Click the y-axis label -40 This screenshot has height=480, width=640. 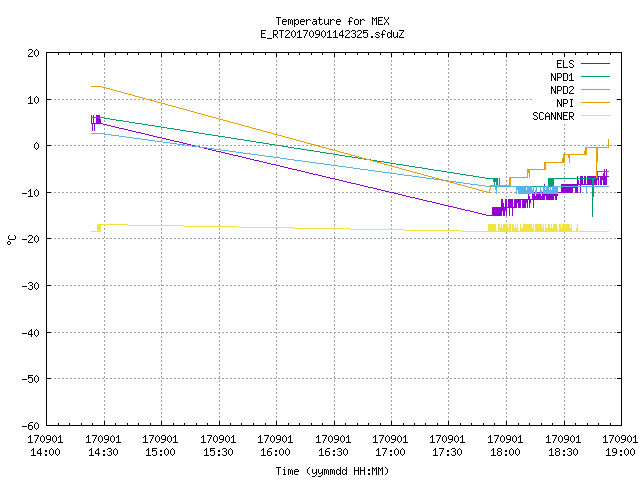[x=31, y=333]
